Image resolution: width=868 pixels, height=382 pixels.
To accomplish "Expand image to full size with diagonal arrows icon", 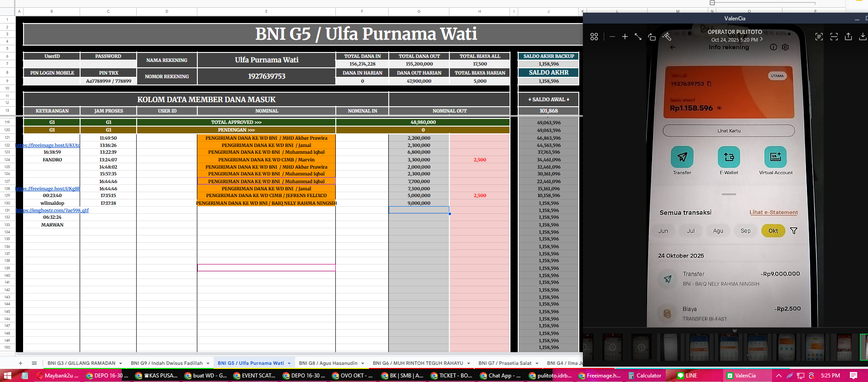I will [638, 37].
